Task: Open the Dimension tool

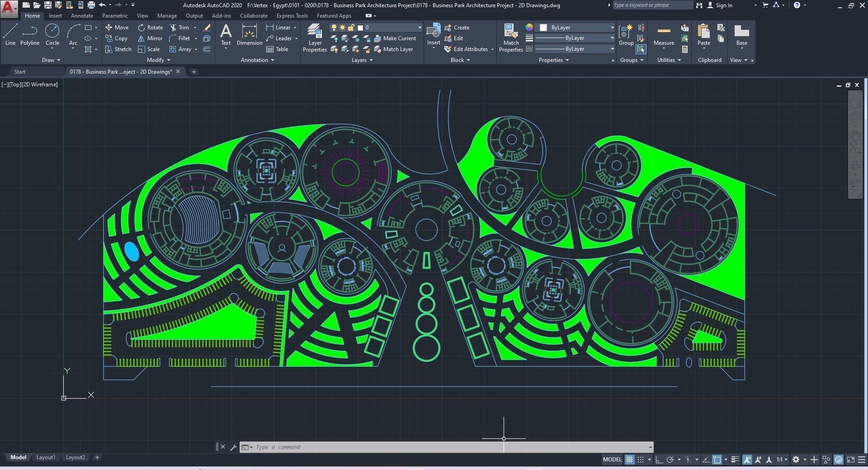Action: (250, 35)
